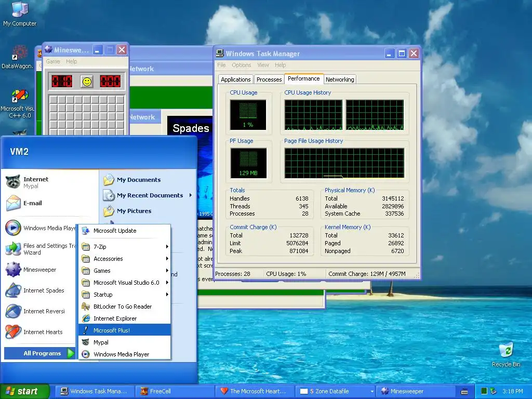Expand Microsoft Visual Studio 6.0 submenu
The width and height of the screenshot is (532, 399).
click(x=125, y=283)
